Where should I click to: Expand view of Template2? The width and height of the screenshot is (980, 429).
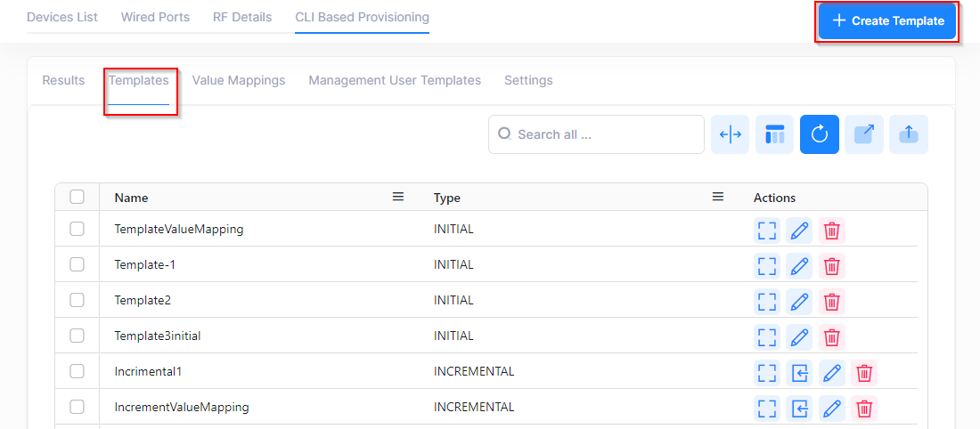767,303
